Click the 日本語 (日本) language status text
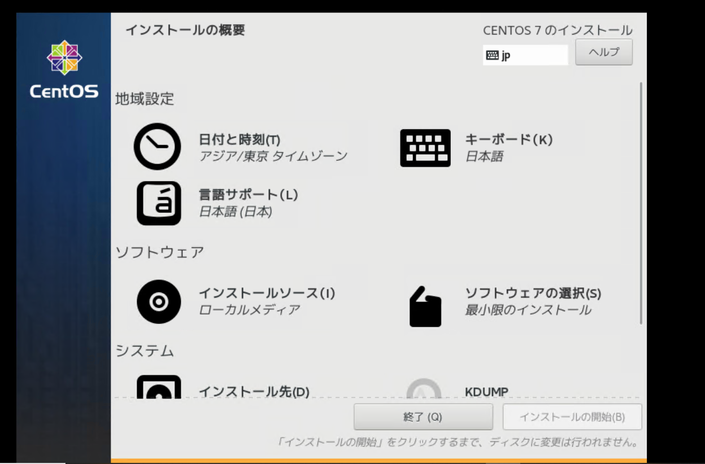 pos(236,211)
